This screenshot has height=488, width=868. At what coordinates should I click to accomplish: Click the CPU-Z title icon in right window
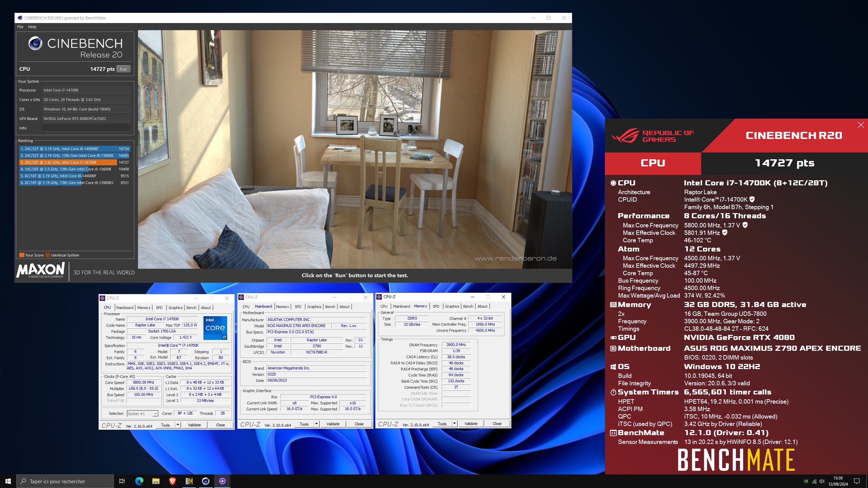[379, 297]
